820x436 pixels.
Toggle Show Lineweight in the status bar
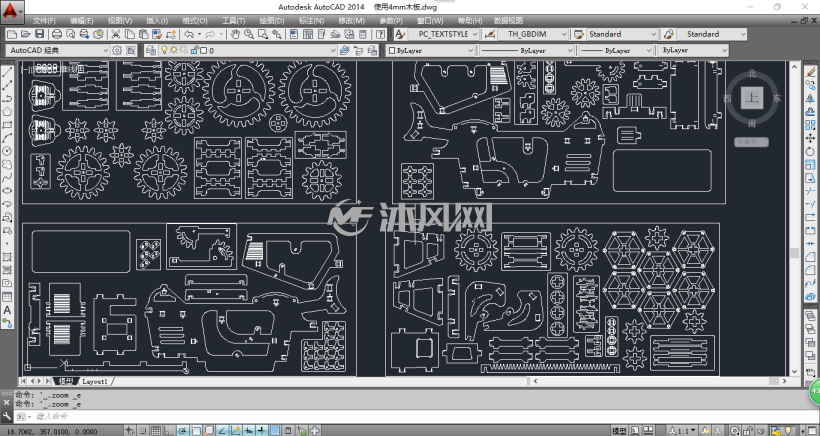tap(262, 431)
